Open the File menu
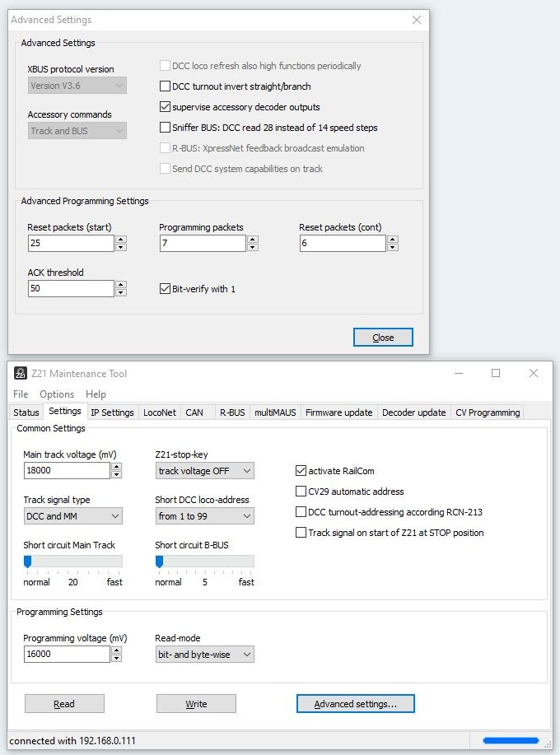This screenshot has height=755, width=560. coord(21,394)
